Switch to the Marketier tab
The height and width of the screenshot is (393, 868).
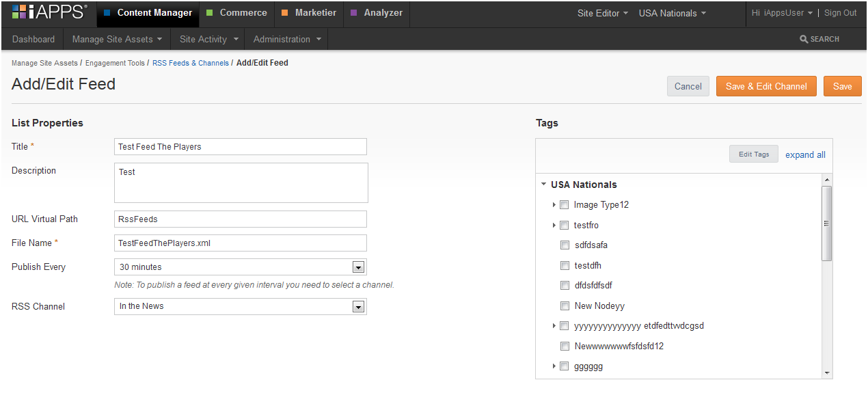[308, 13]
